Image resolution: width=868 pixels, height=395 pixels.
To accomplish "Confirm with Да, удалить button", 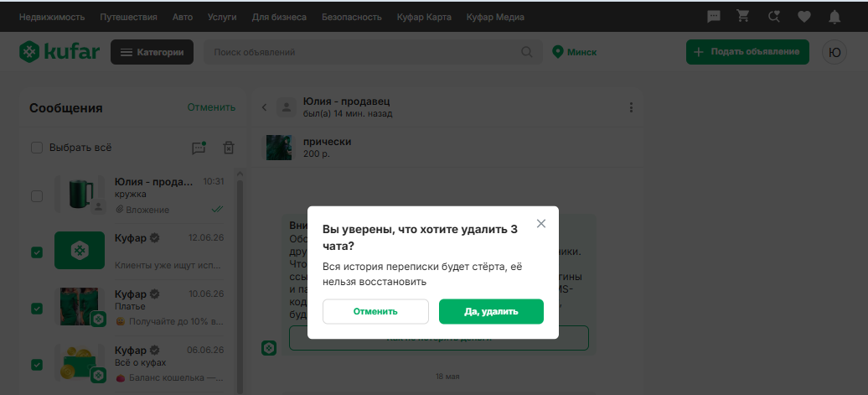I will tap(491, 311).
